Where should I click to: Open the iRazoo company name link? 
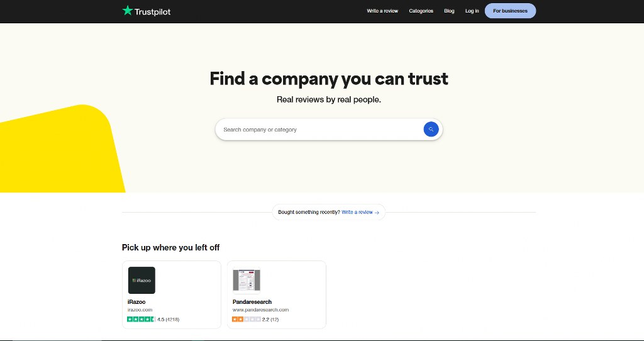[136, 302]
